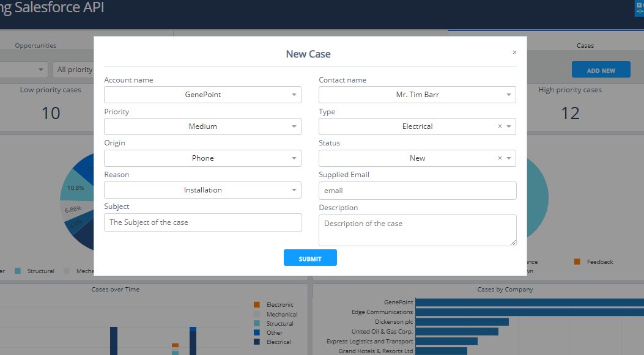This screenshot has height=355, width=644.
Task: Click the Cases over Time chart title
Action: click(116, 290)
